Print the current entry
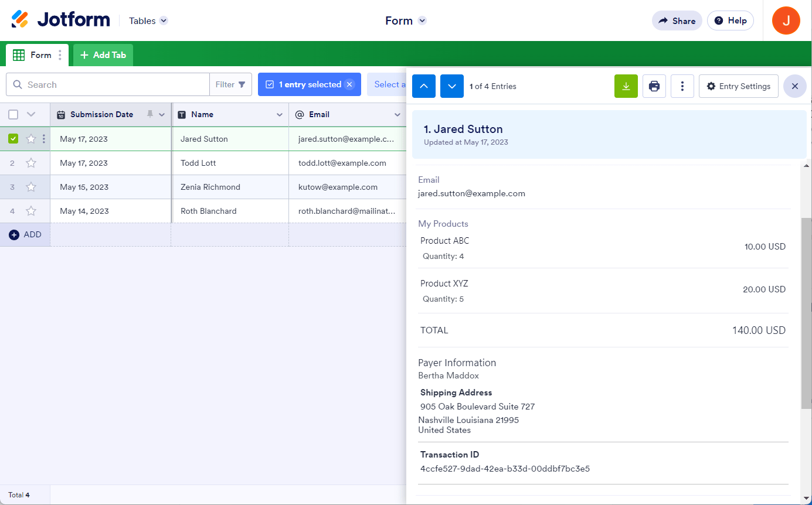 [x=654, y=86]
